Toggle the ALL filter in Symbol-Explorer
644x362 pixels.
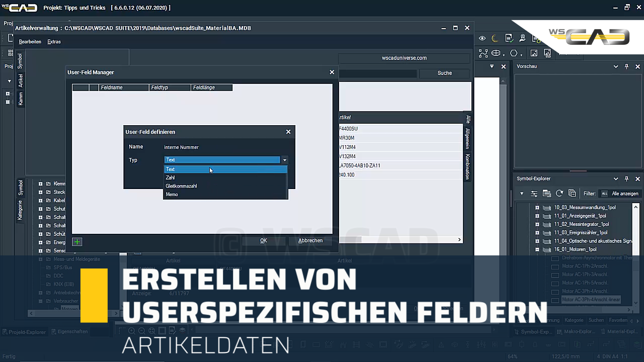tap(605, 193)
